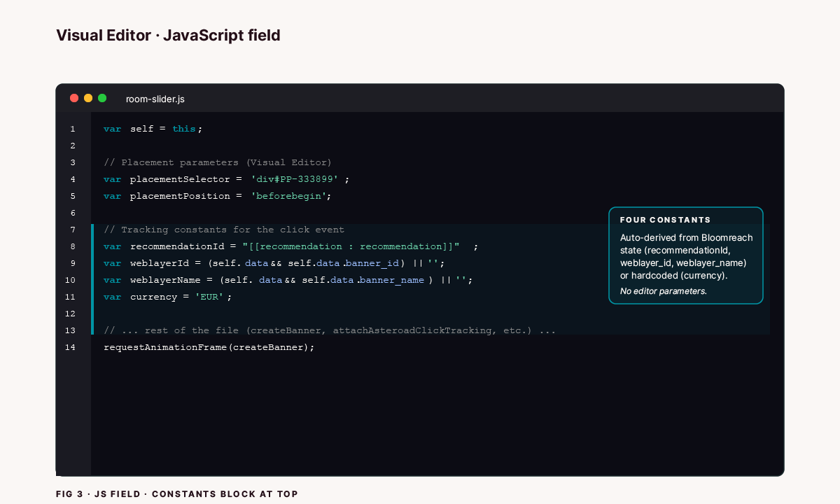The image size is (840, 504).
Task: Click line number 4 in the gutter
Action: (x=72, y=179)
